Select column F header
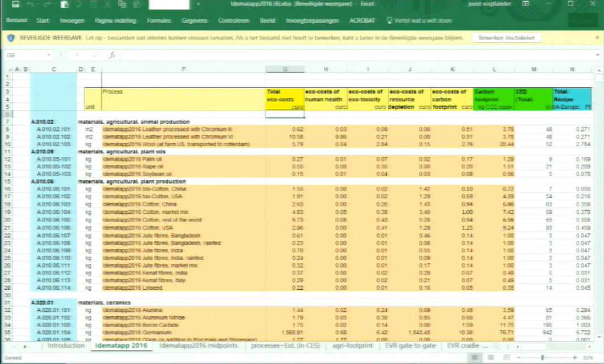The width and height of the screenshot is (604, 364). (x=183, y=69)
